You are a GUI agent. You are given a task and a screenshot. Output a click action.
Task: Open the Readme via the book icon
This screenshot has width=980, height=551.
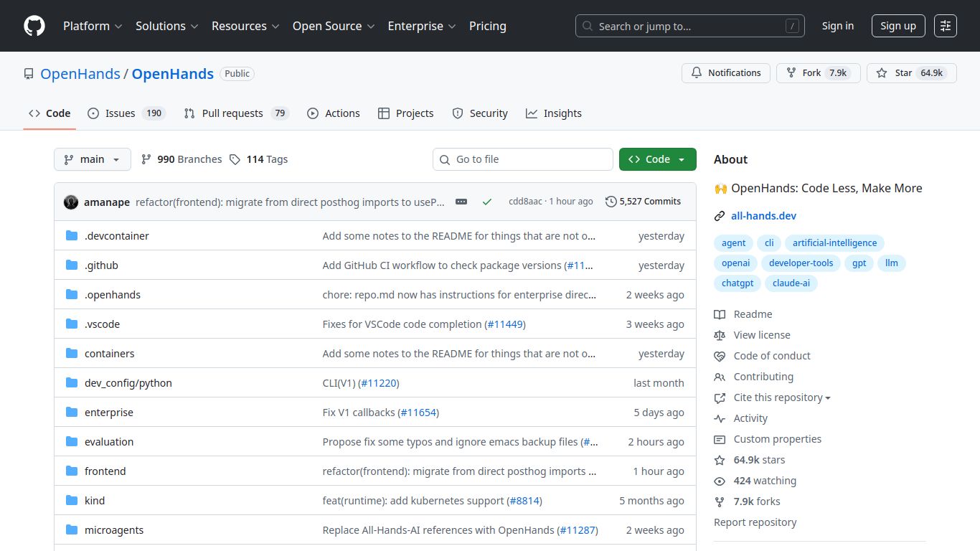coord(720,314)
